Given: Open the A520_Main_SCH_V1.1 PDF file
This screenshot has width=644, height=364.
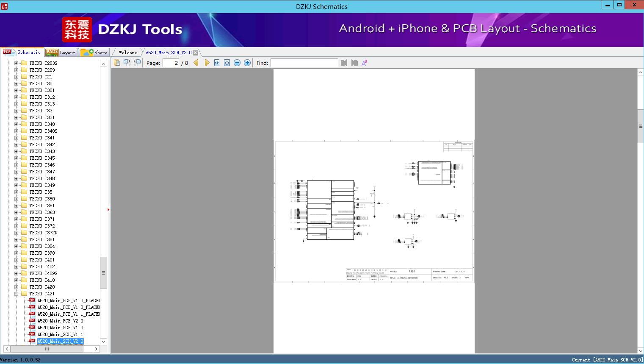Looking at the screenshot, I should pos(60,334).
